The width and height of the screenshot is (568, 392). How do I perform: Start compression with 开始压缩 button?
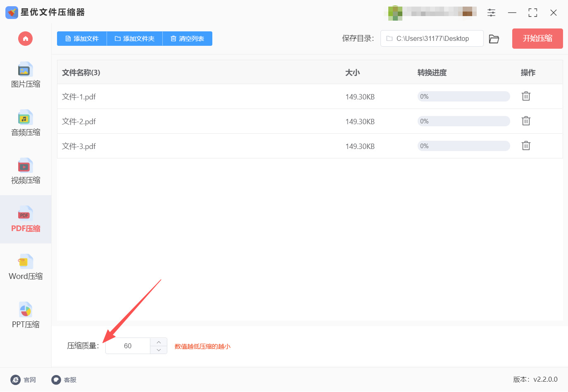click(537, 38)
